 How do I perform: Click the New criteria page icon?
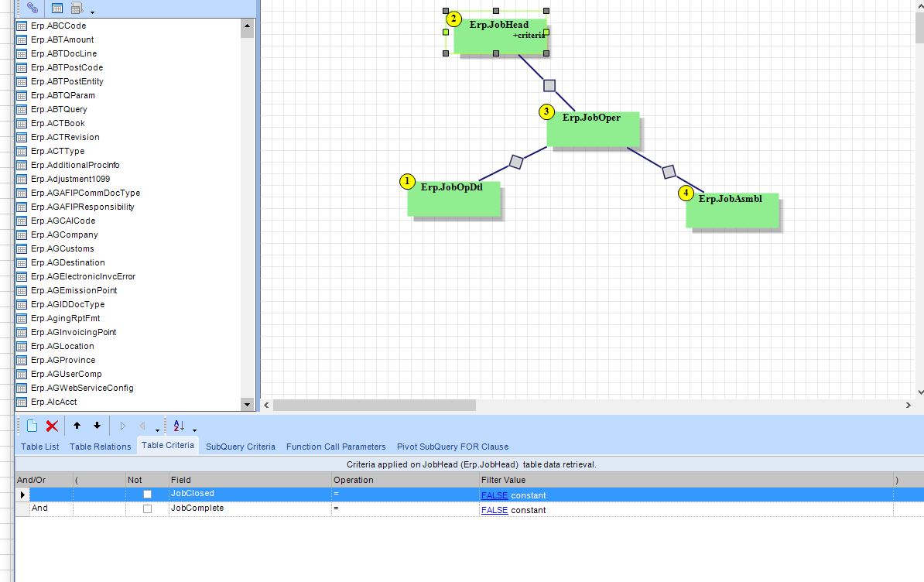[33, 426]
